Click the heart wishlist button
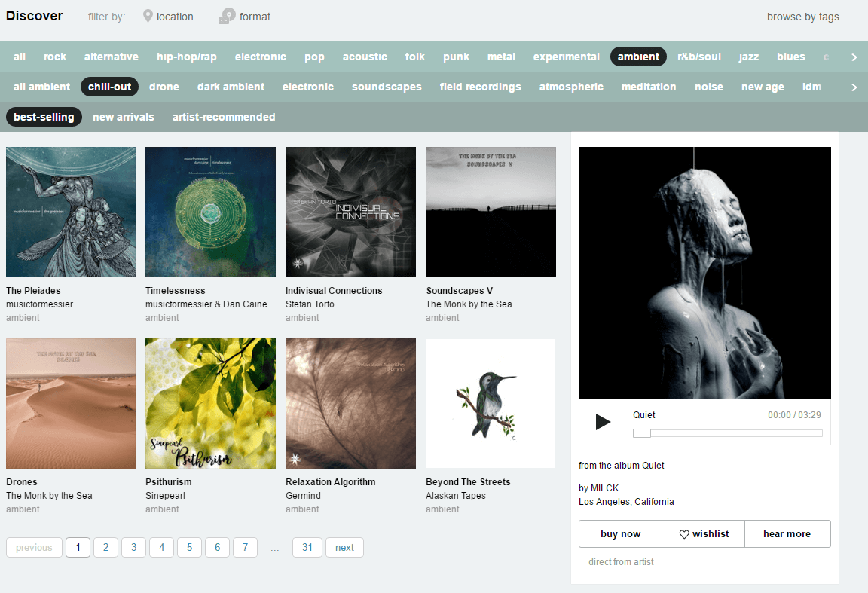Screen dimensions: 868x593 [x=703, y=533]
